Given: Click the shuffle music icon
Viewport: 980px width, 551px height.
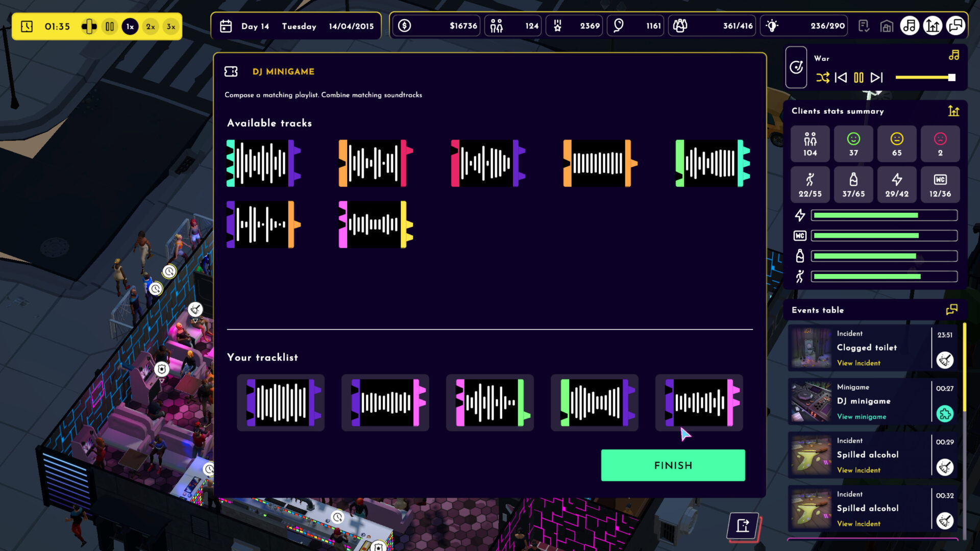Looking at the screenshot, I should click(822, 78).
